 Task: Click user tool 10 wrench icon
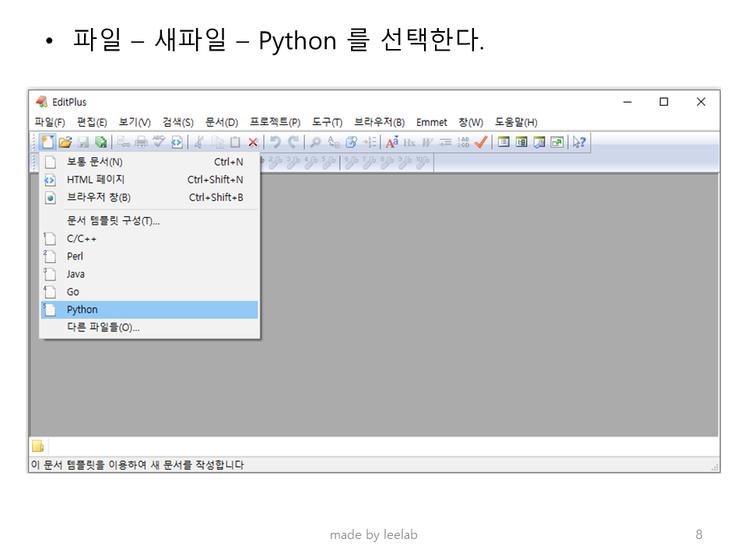pos(423,163)
